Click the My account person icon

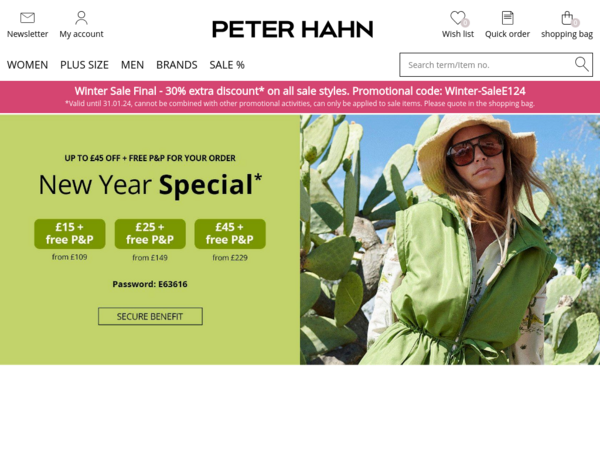(x=81, y=18)
